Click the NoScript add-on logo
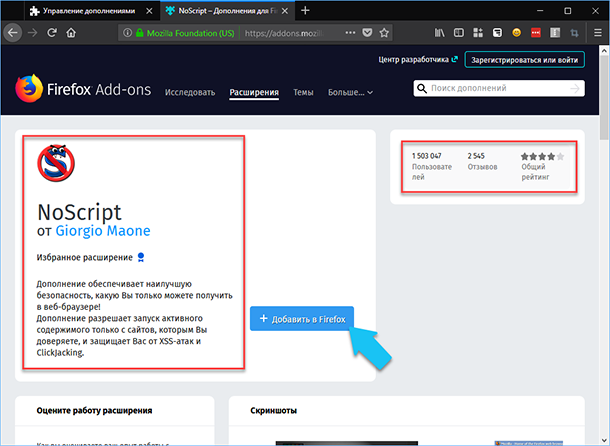The image size is (610, 446). [x=56, y=163]
